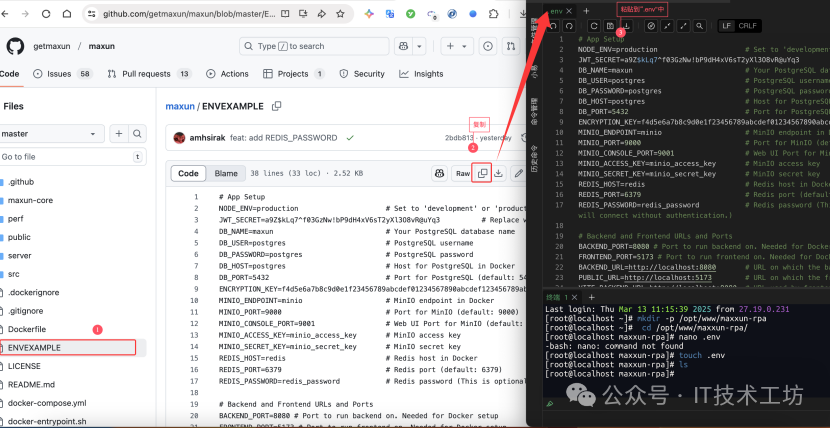Click the redo icon in editor toolbar
The image size is (830, 428).
click(570, 26)
